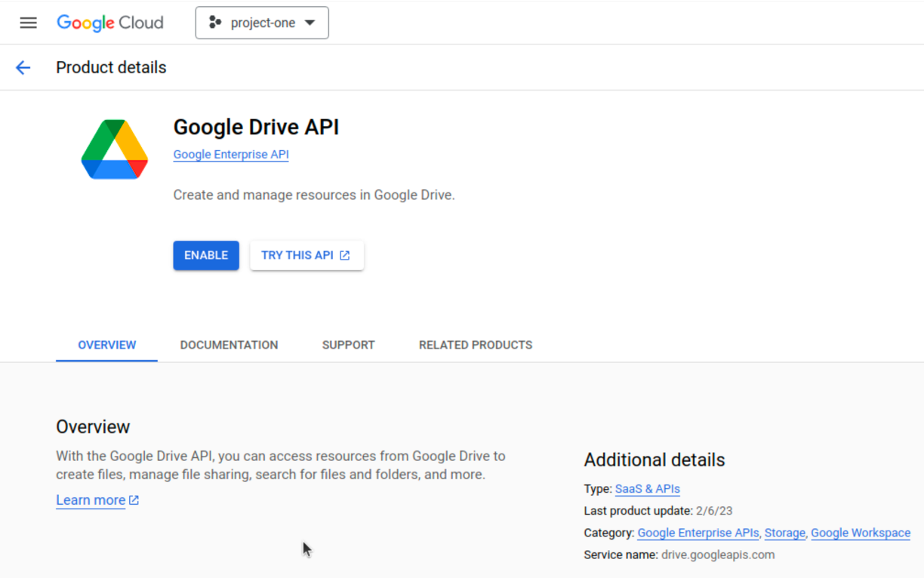Click the back arrow to return

(23, 67)
